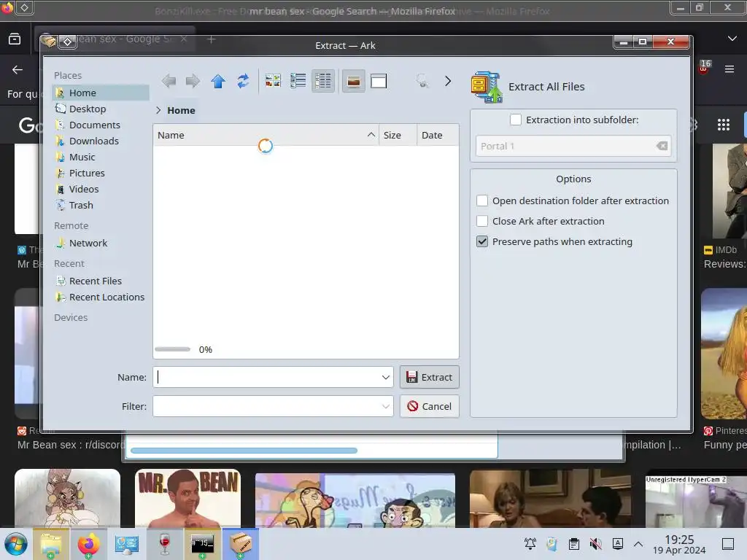Open Firefox extension icon with badge 16
The height and width of the screenshot is (560, 747).
click(705, 67)
